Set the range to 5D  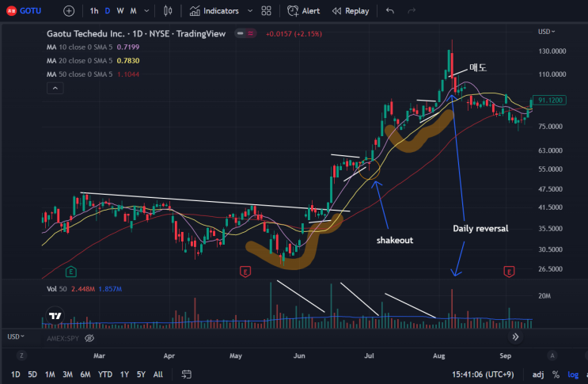(x=32, y=374)
